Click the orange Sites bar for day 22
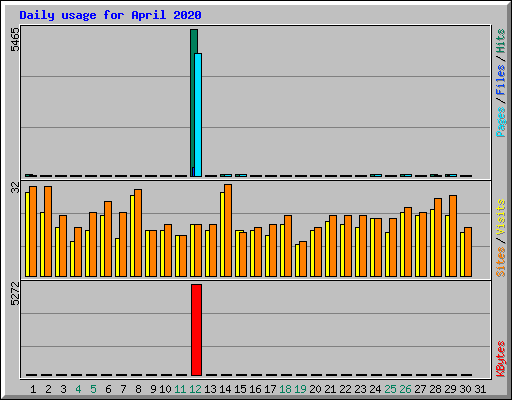The height and width of the screenshot is (400, 512). [348, 246]
